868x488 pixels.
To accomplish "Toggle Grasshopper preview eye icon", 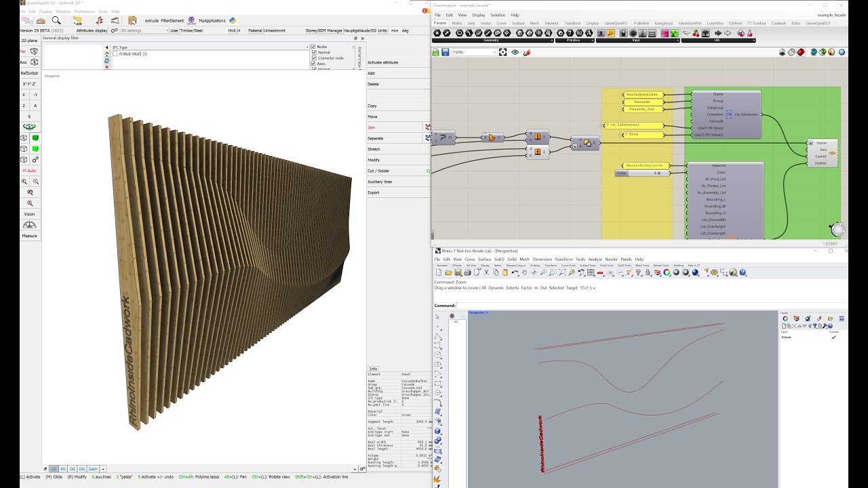I will (x=515, y=52).
